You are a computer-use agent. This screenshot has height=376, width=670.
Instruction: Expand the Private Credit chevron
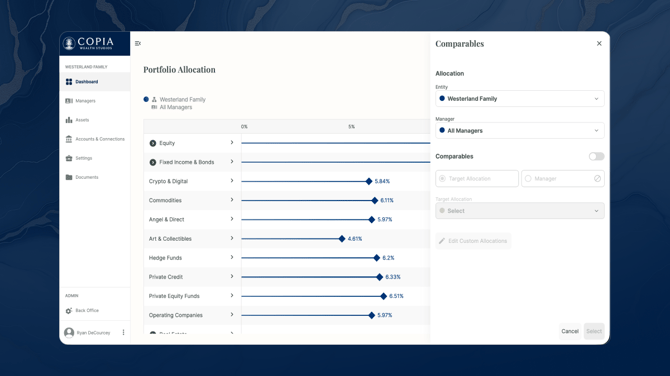coord(232,276)
